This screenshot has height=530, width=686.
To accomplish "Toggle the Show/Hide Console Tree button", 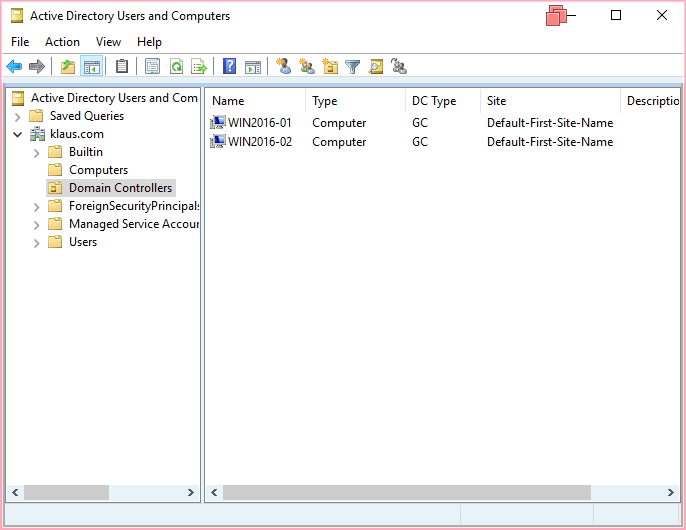I will [91, 67].
